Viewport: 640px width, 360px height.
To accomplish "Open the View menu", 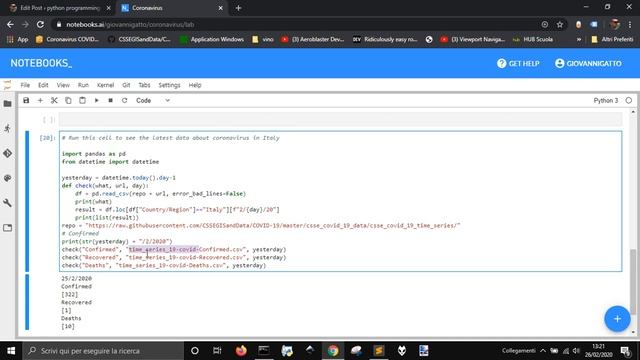I will 63,85.
